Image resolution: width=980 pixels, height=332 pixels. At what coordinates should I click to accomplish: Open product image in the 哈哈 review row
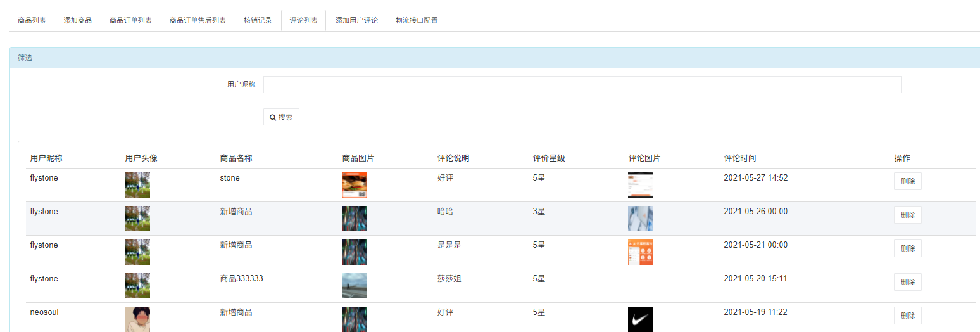(354, 219)
